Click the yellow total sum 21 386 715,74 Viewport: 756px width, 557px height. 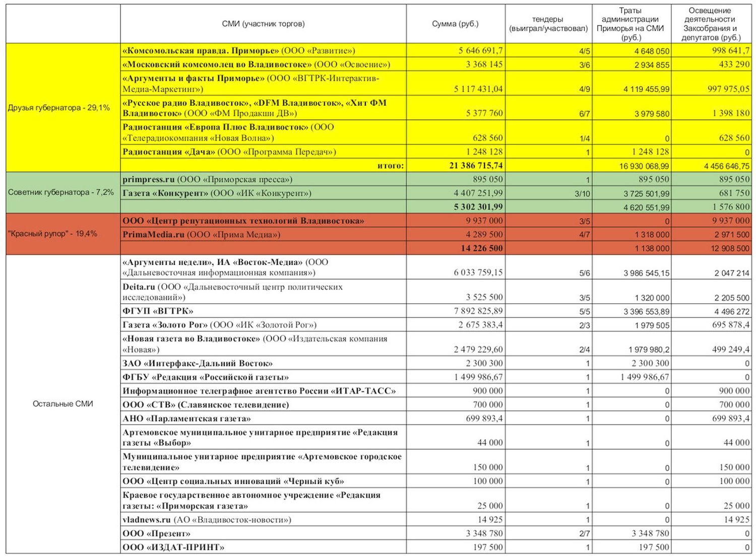tap(476, 165)
